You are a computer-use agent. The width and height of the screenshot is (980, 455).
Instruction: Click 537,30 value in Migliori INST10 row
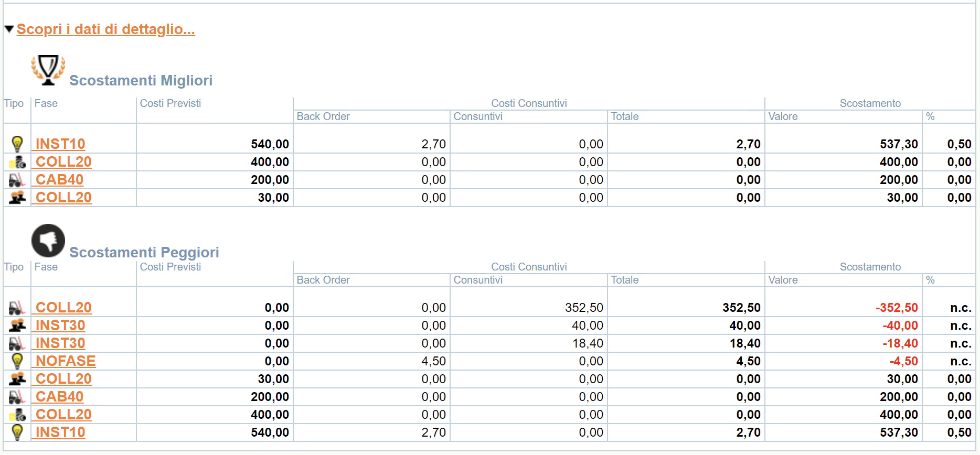pyautogui.click(x=899, y=144)
